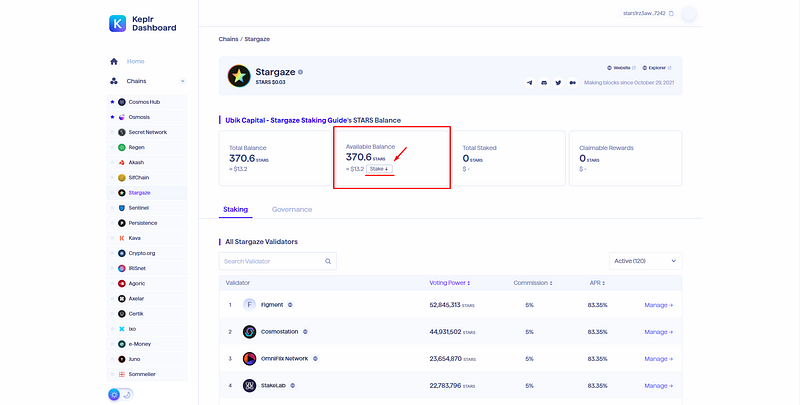Copy the stars wallet address

[x=671, y=13]
